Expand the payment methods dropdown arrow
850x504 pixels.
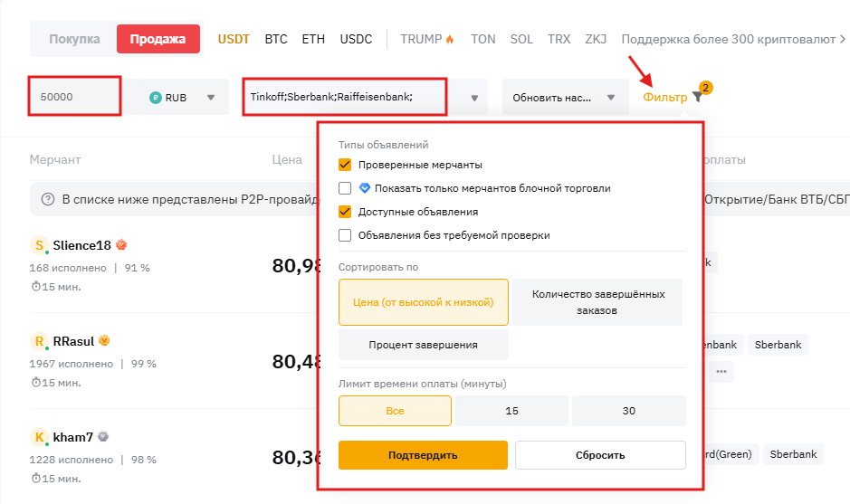coord(474,98)
